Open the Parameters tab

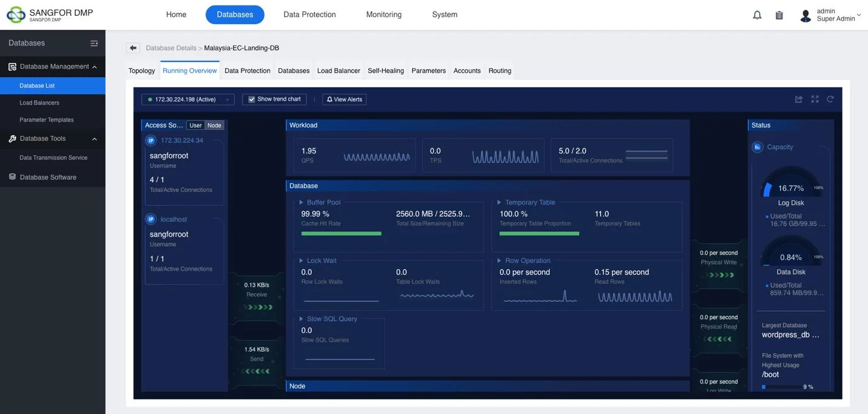(x=429, y=71)
